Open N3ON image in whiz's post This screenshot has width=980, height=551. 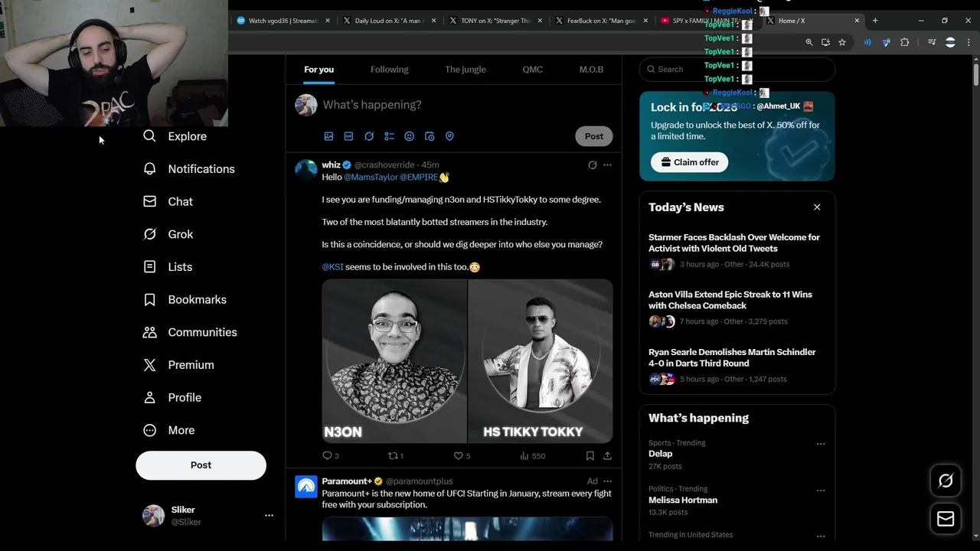coord(394,361)
